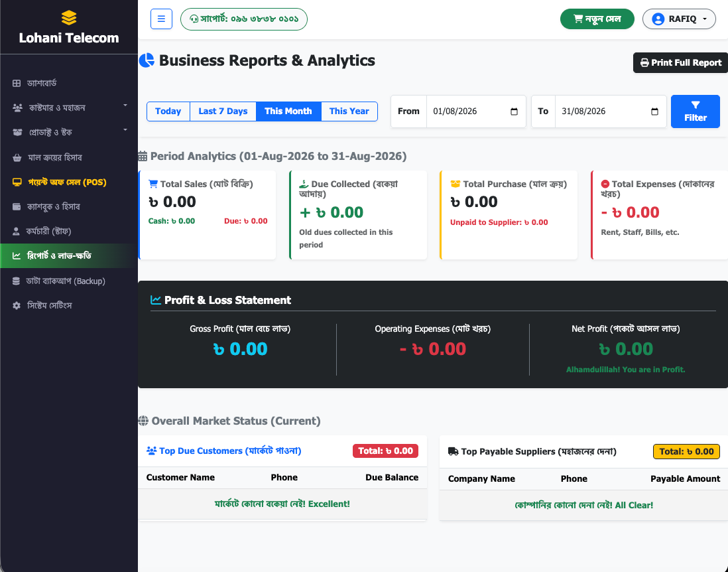
Task: Click the Payable Amount column header
Action: [685, 479]
